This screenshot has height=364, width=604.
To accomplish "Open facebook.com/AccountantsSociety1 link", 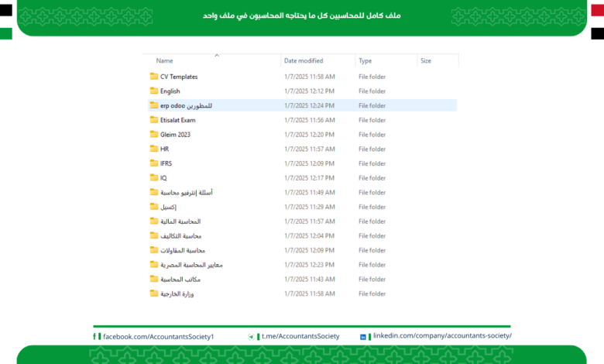I will tap(158, 337).
